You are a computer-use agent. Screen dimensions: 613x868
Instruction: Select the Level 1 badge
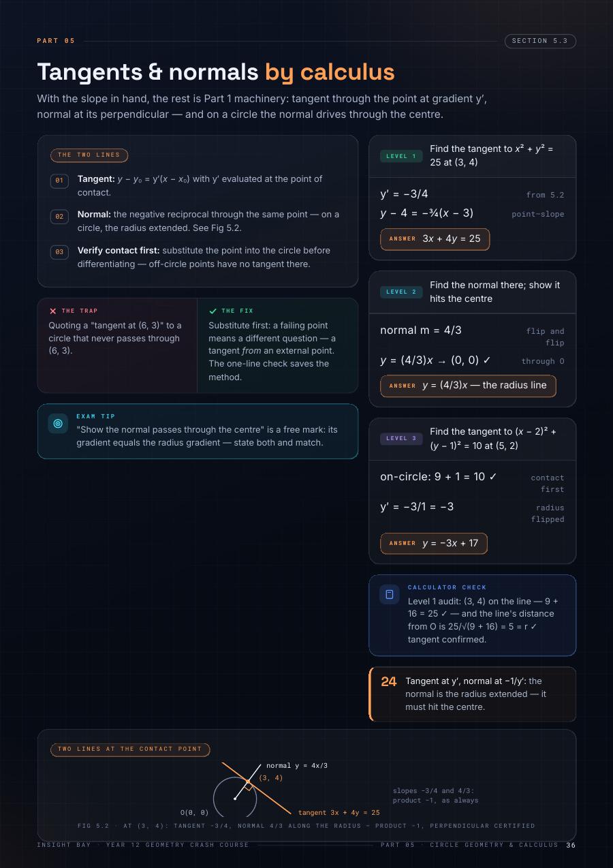[401, 156]
